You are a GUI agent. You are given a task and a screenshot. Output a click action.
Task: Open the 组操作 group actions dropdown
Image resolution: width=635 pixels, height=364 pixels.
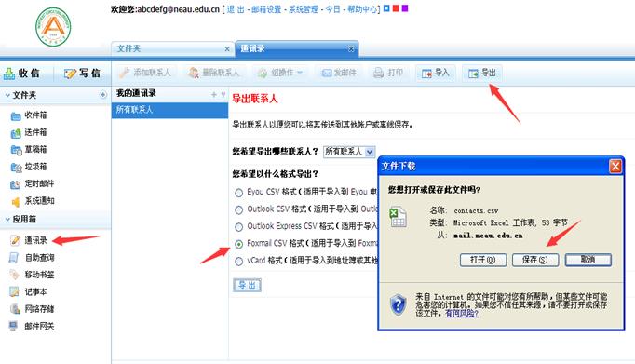pyautogui.click(x=280, y=73)
